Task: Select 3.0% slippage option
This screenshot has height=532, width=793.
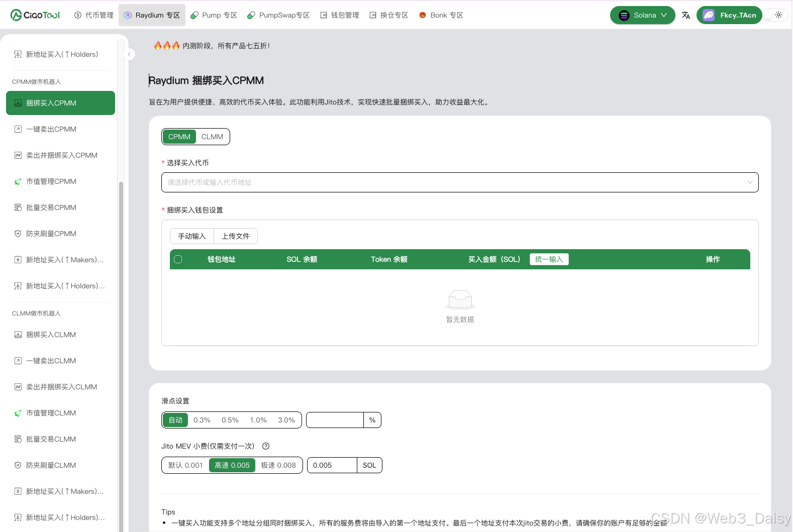Action: click(286, 420)
